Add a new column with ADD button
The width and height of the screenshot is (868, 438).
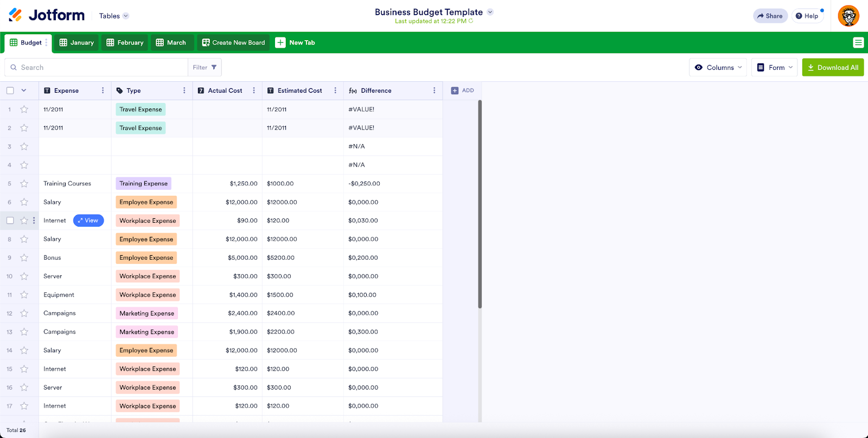tap(462, 91)
